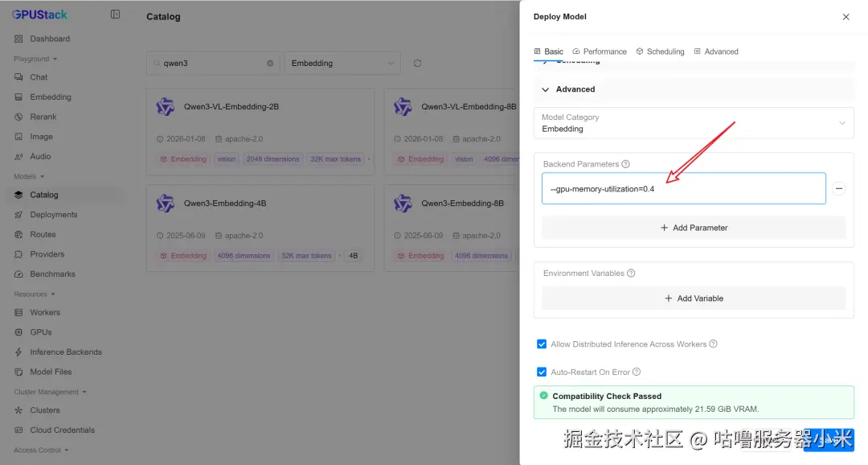Viewport: 868px width, 465px height.
Task: Click the gpu-memory-utilization parameter field
Action: tap(684, 188)
